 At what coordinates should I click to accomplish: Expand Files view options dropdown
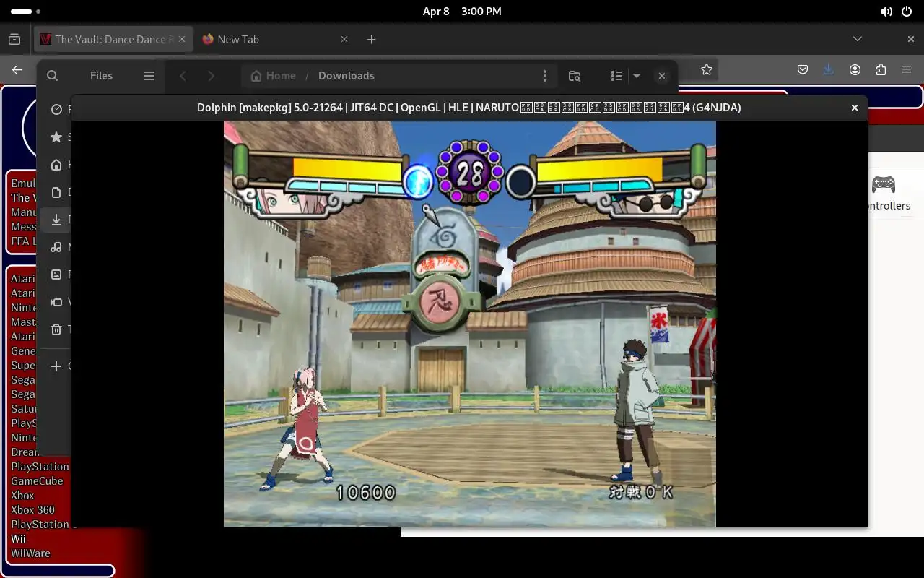637,75
